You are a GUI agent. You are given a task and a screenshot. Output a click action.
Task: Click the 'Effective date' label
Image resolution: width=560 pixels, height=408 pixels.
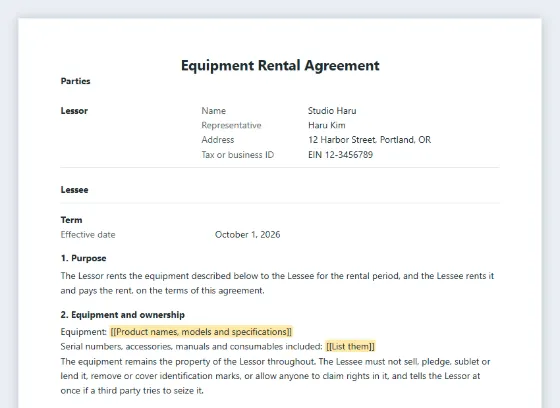coord(88,235)
